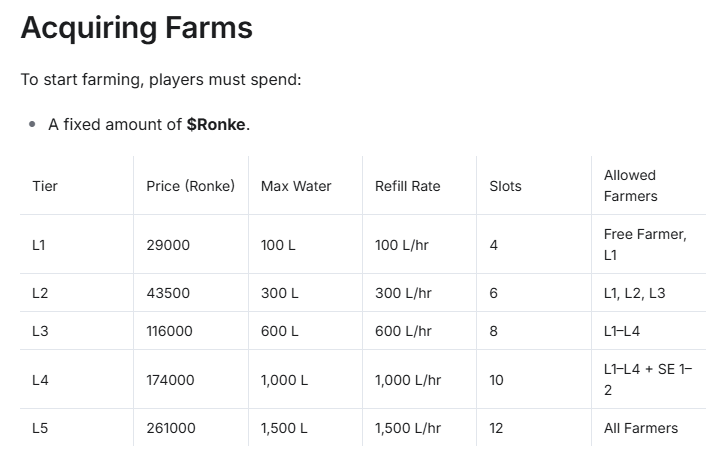Click the 1,000 L/hr refill rate cell
Image resolution: width=719 pixels, height=475 pixels.
click(x=408, y=381)
